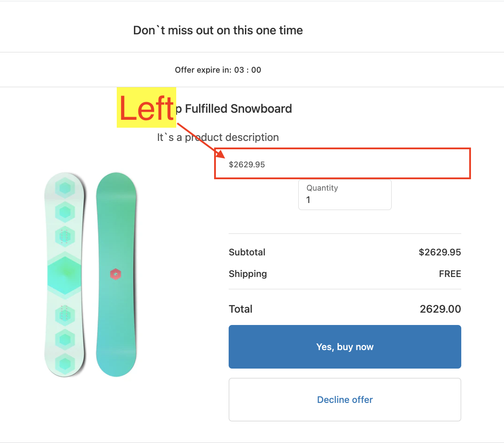Click the "Don't miss out" heading

point(218,30)
